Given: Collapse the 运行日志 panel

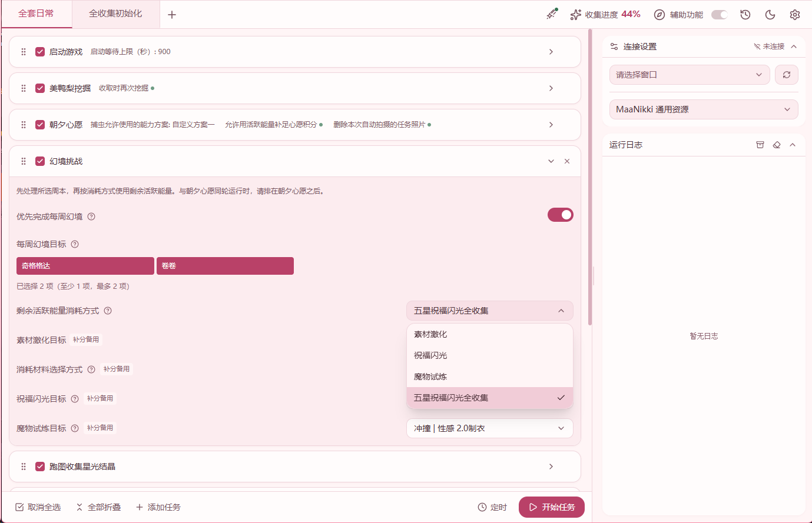Looking at the screenshot, I should tap(793, 145).
